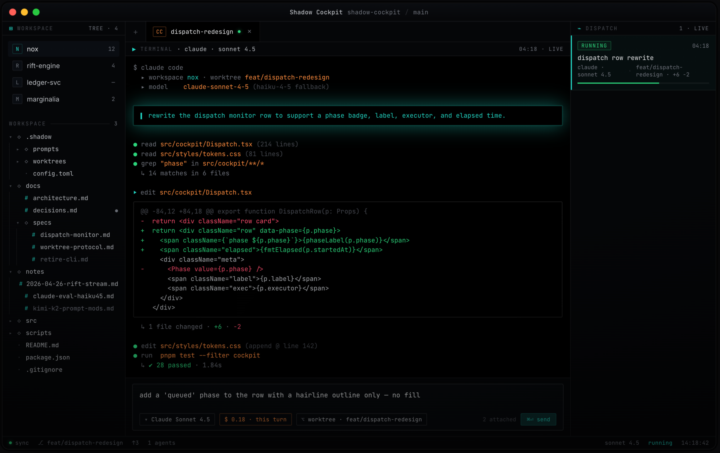Click the highlighted rewrite dispatch monitor prompt

click(348, 116)
